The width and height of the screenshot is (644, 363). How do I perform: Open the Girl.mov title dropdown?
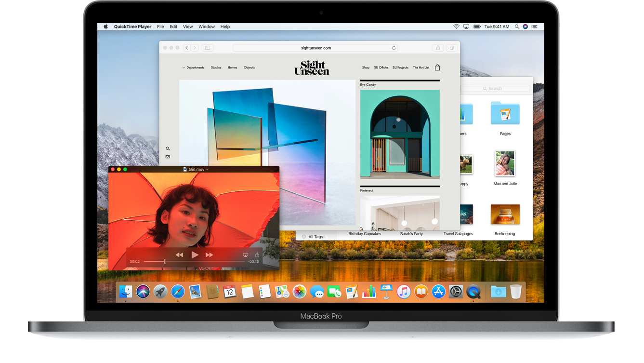tap(207, 169)
